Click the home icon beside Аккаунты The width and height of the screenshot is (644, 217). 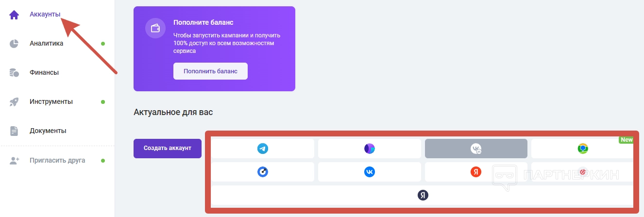pos(14,15)
